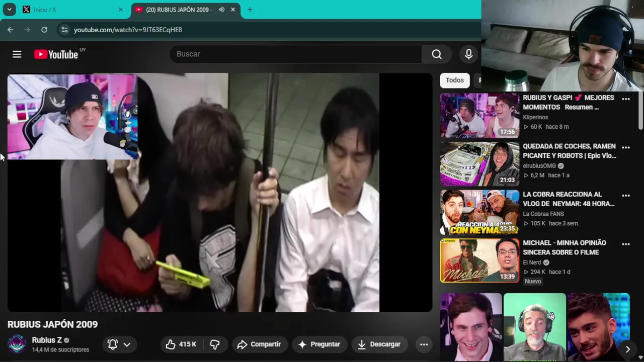644x362 pixels.
Task: Click the Descargar download button
Action: tap(379, 344)
